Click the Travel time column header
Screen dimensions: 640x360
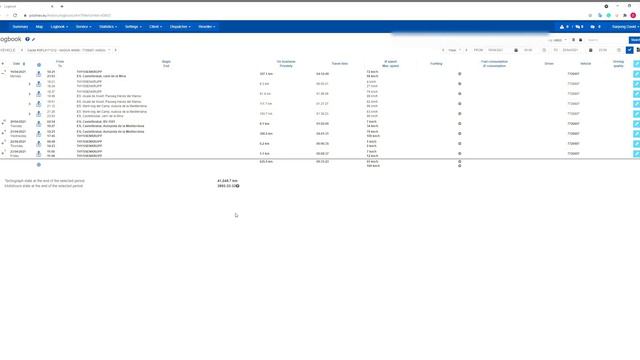pyautogui.click(x=340, y=64)
